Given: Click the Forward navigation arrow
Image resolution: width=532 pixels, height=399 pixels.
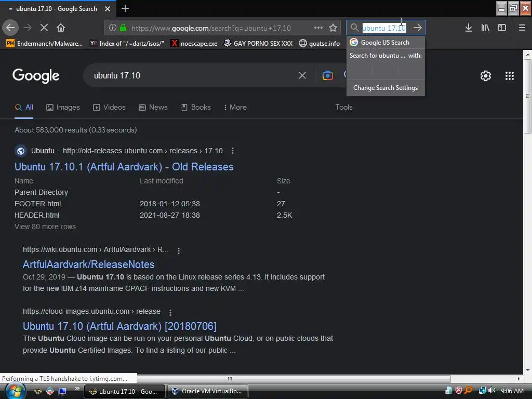Looking at the screenshot, I should click(28, 28).
